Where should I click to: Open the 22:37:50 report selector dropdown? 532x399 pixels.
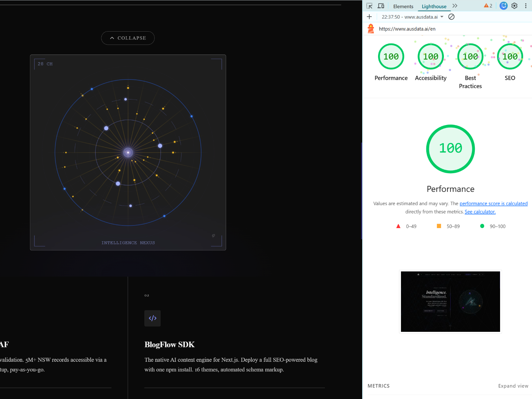pyautogui.click(x=413, y=17)
